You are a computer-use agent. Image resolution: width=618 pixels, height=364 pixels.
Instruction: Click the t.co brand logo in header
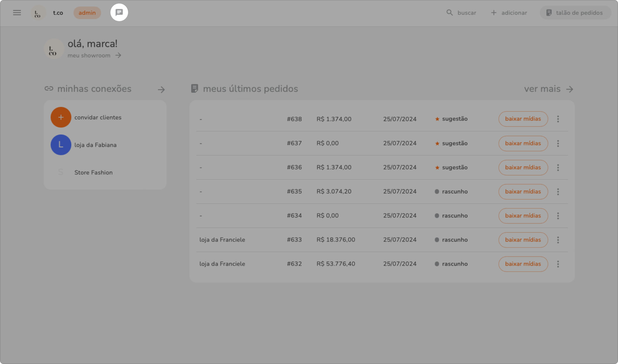pyautogui.click(x=38, y=13)
